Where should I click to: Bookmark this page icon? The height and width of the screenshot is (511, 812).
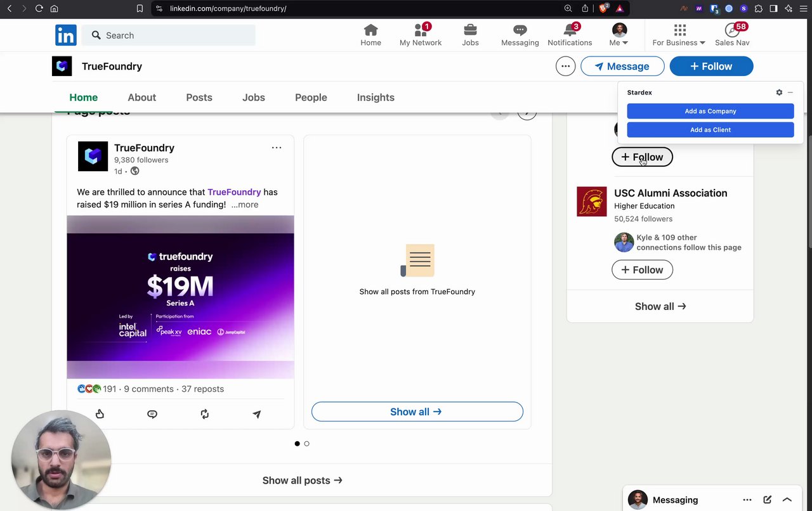[x=140, y=8]
